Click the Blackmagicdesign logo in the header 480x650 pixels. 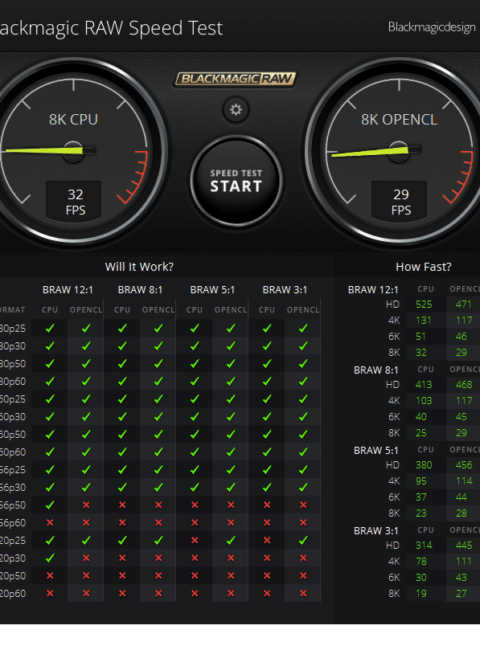point(432,27)
